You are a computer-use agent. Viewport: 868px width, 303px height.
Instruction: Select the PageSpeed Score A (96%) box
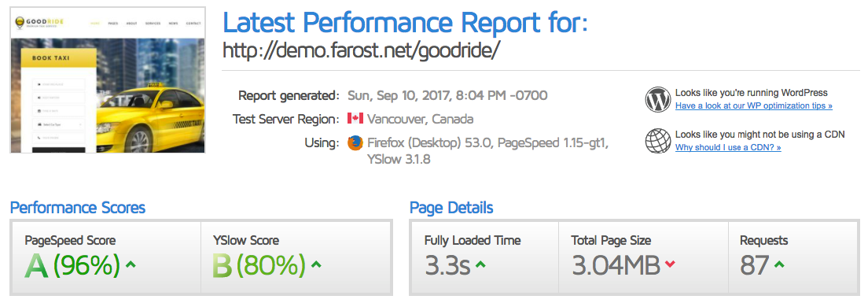tap(106, 257)
